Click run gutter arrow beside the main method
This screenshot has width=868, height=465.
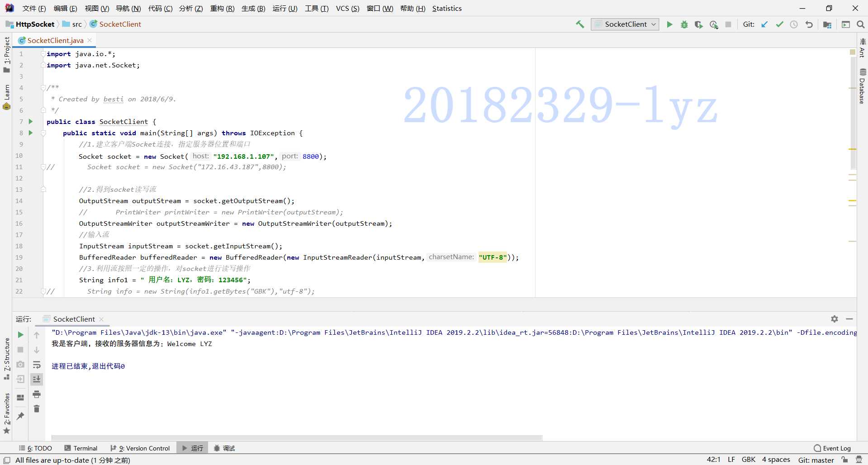30,133
